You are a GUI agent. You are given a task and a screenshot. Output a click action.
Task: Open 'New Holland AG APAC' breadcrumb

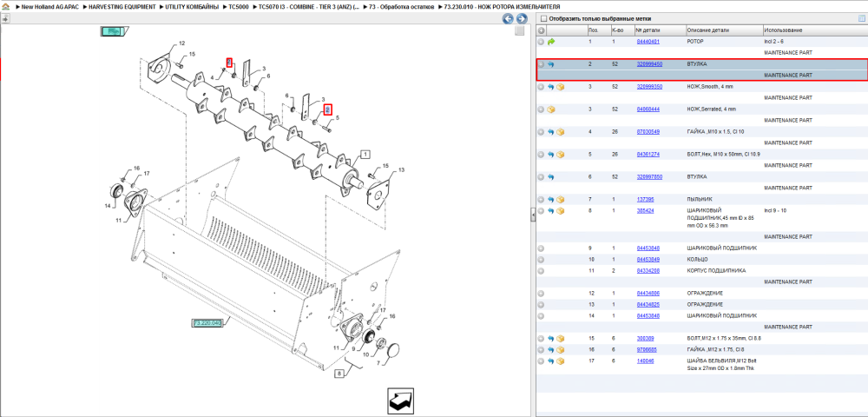pos(49,7)
